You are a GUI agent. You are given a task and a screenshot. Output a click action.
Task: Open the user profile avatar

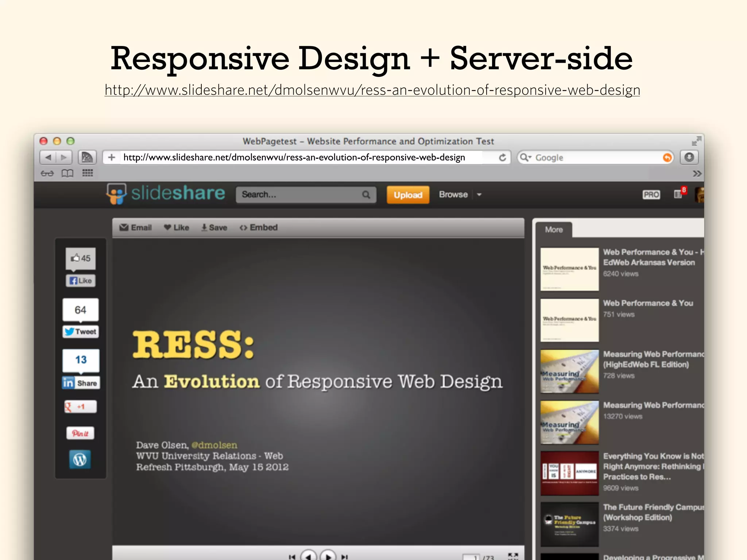click(700, 195)
